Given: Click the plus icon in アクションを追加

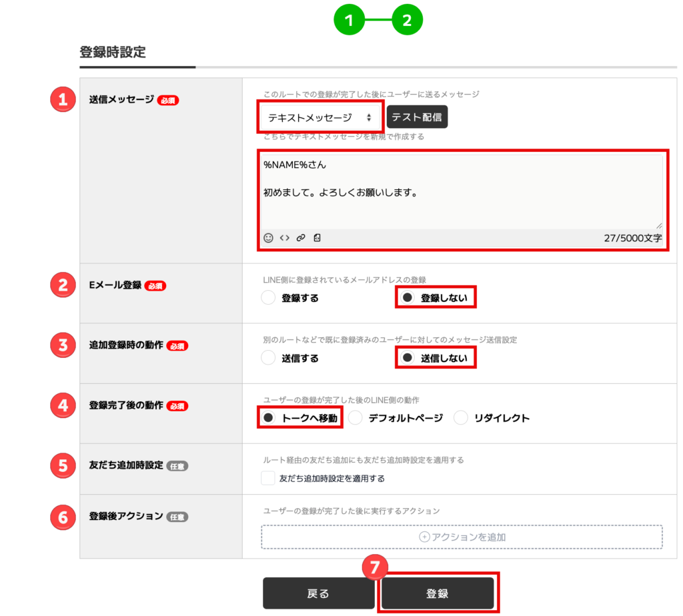Looking at the screenshot, I should click(424, 537).
